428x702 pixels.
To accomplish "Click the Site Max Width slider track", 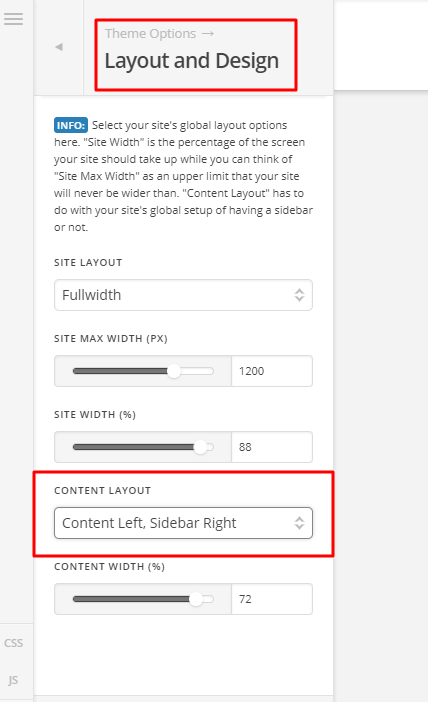I will pyautogui.click(x=143, y=371).
